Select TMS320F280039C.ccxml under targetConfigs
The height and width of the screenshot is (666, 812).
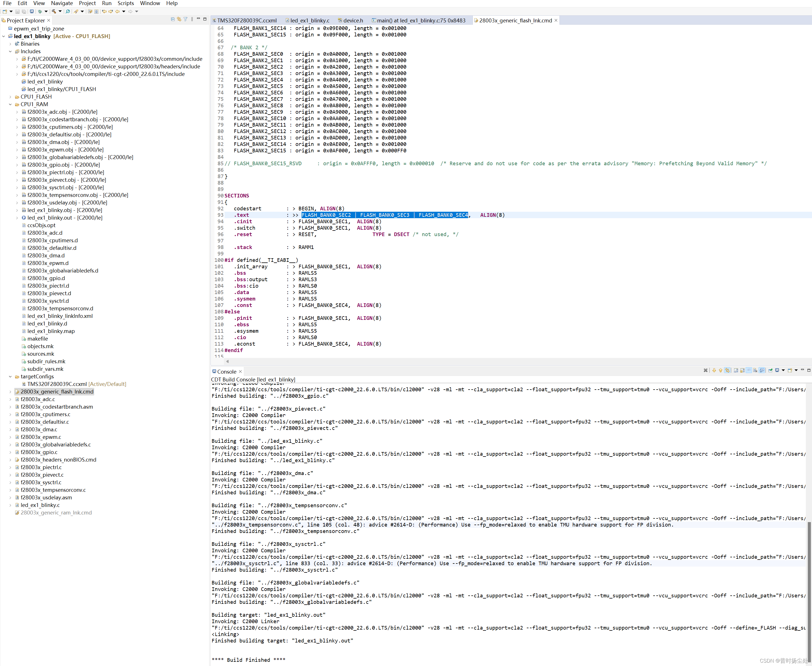tap(57, 384)
